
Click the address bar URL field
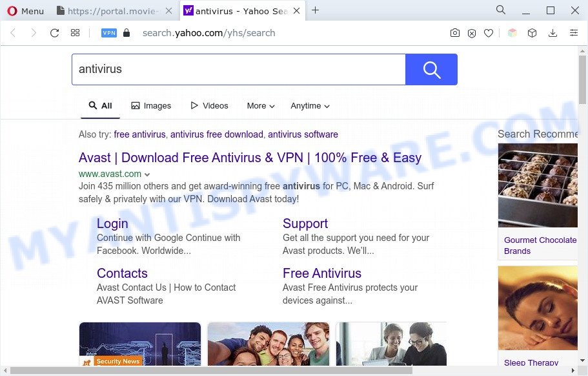click(209, 33)
